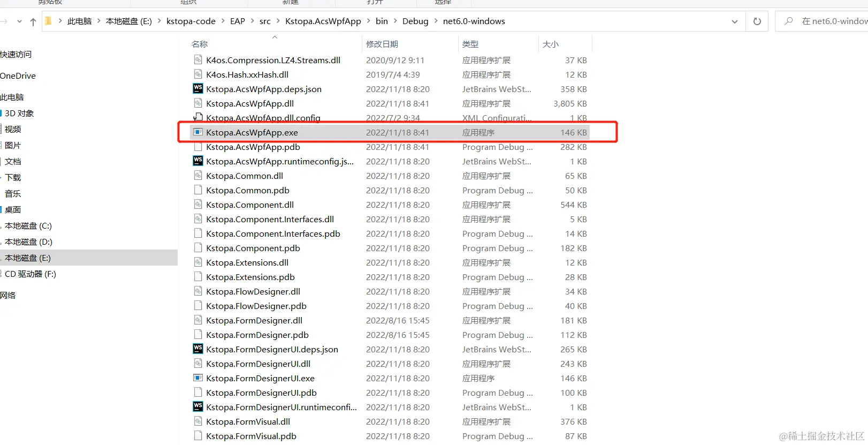Click the icon of Kstopa.Component.Interfaces.dll
Screen dimensions: 868x445
(x=198, y=219)
